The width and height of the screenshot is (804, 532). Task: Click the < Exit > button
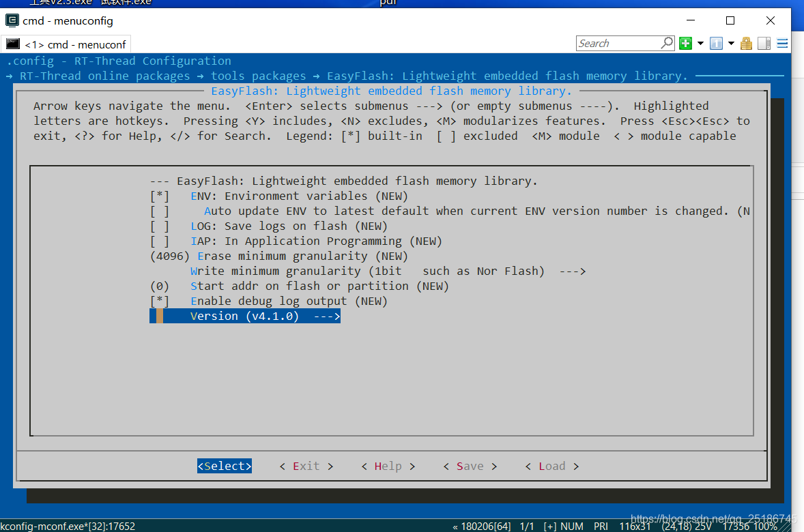pyautogui.click(x=306, y=466)
